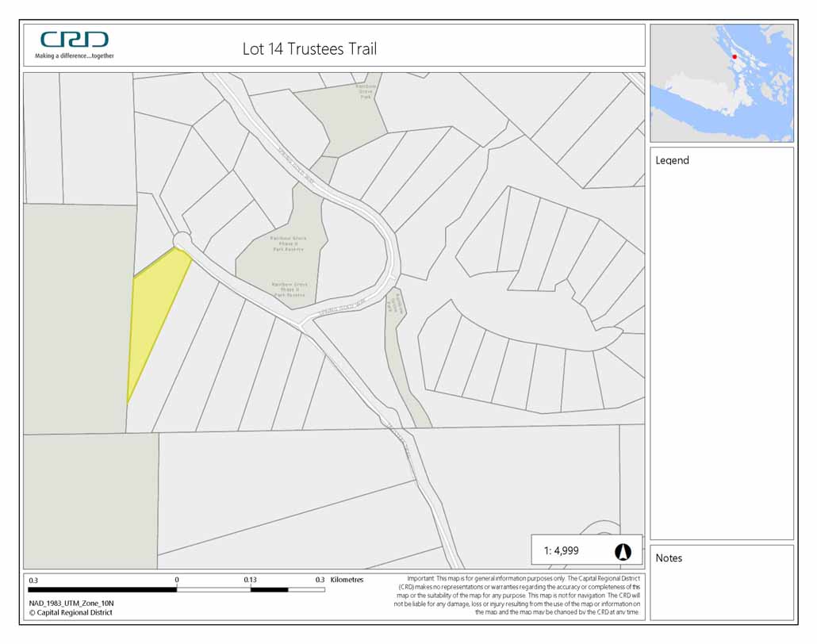
Task: Click the 'Kilometres' unit label on scale bar
Action: point(347,580)
